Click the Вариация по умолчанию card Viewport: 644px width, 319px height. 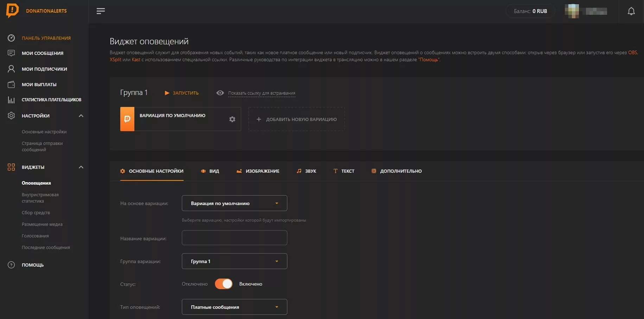[180, 119]
